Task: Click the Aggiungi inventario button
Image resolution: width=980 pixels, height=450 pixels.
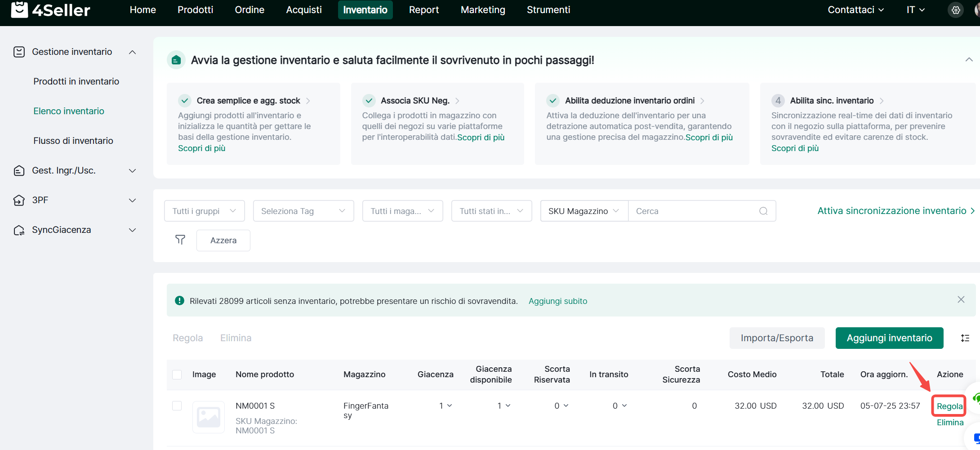Action: click(x=889, y=338)
